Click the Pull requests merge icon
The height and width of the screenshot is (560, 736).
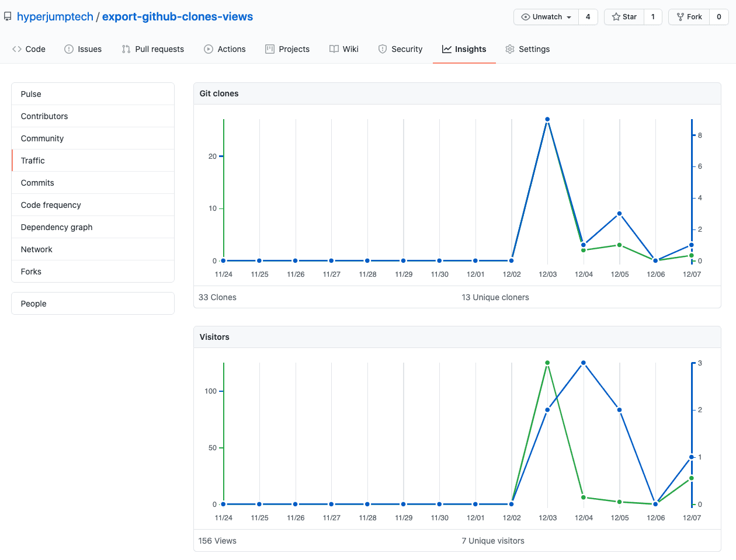[125, 49]
